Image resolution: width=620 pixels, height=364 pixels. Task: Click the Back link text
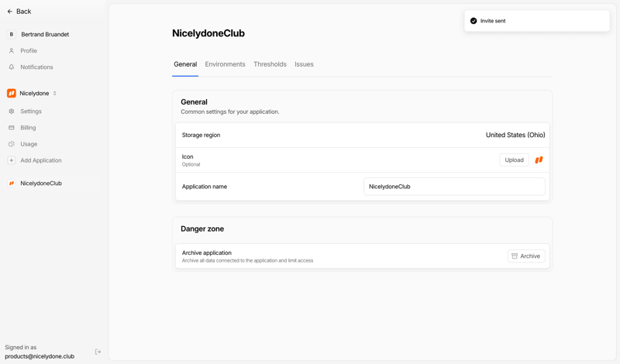point(24,12)
